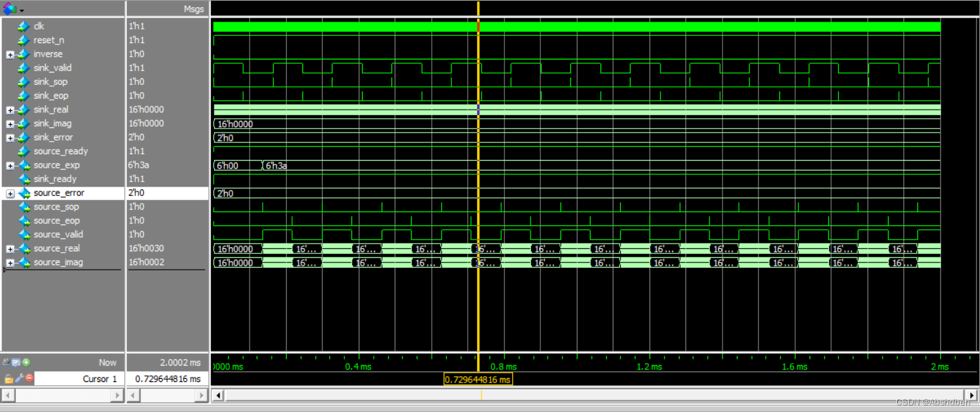Click the signal icon beside clk
Image resolution: width=980 pixels, height=412 pixels.
23,26
